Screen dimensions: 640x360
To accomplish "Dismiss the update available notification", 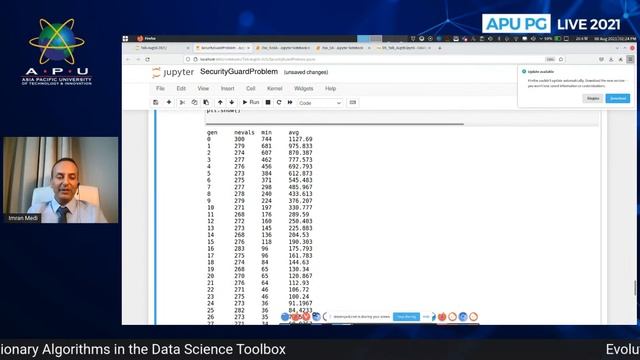I will coord(593,98).
